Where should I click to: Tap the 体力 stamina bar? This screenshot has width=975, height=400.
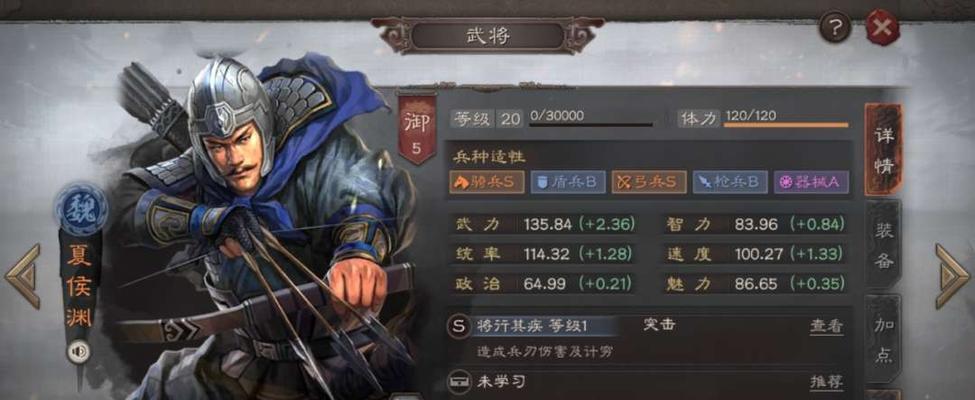click(786, 124)
